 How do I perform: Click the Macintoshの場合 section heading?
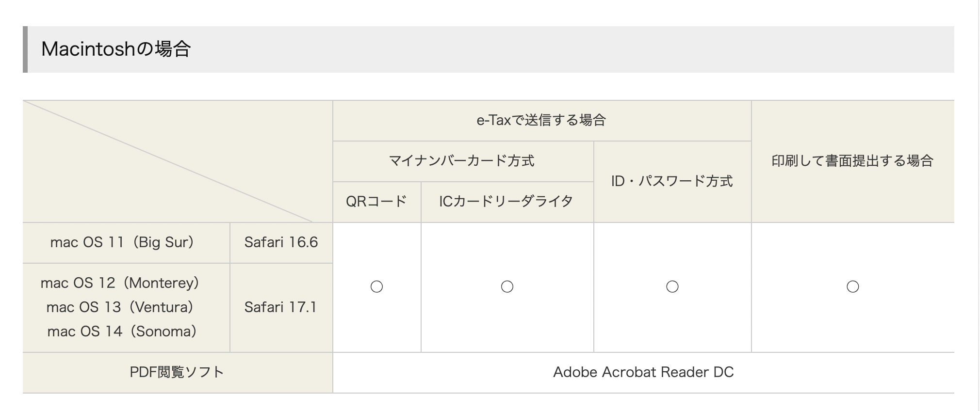pyautogui.click(x=116, y=49)
